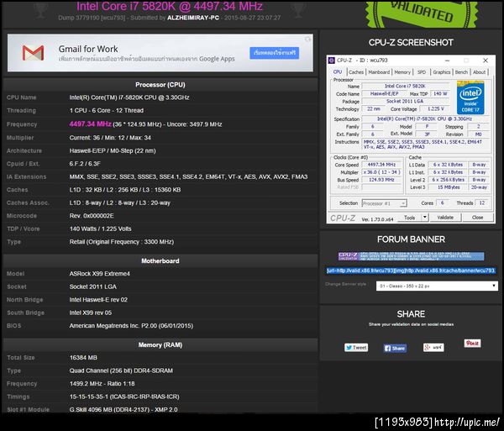This screenshot has height=431, width=504.
Task: Click the CPU tab in CPU-Z
Action: 338,71
